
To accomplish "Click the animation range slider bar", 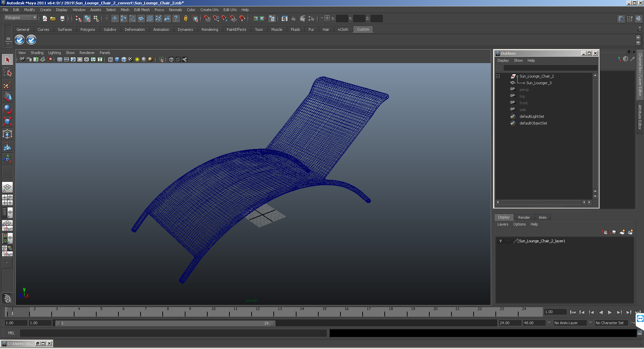I will 165,323.
